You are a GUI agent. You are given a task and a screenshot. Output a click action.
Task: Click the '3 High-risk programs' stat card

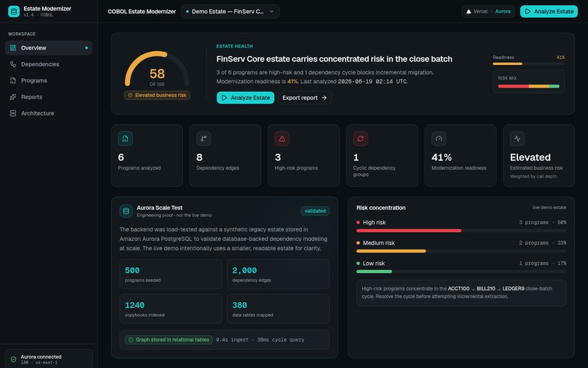pos(303,156)
